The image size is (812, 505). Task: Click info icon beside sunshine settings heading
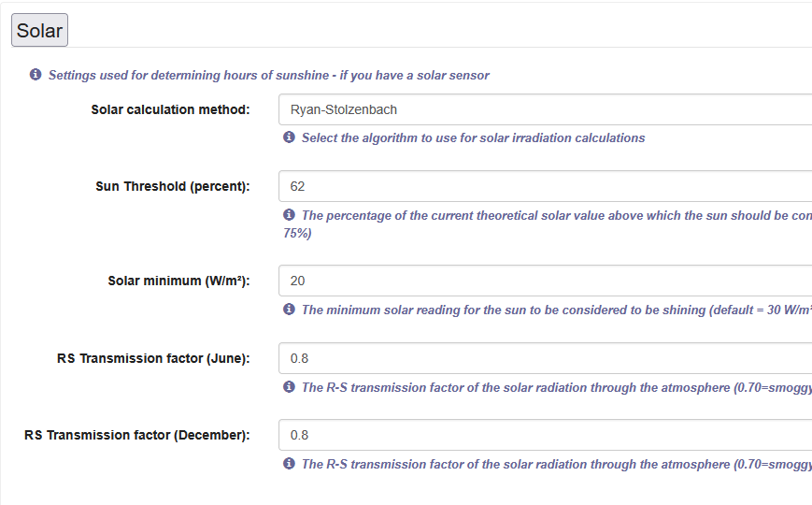click(x=36, y=75)
